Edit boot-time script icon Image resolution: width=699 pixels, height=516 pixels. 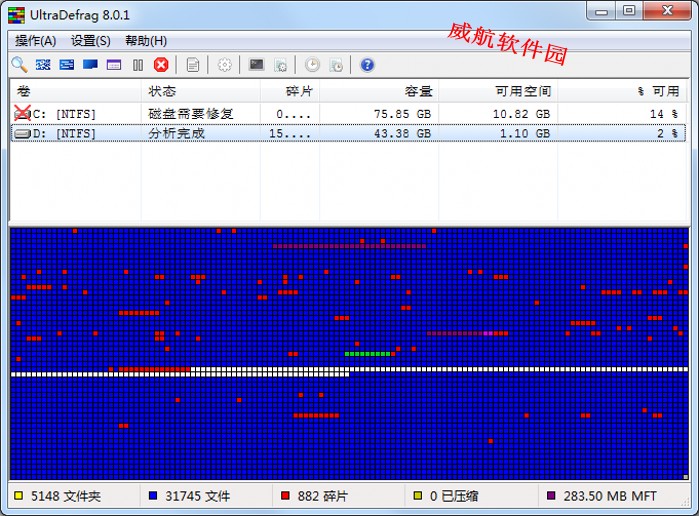[x=280, y=65]
